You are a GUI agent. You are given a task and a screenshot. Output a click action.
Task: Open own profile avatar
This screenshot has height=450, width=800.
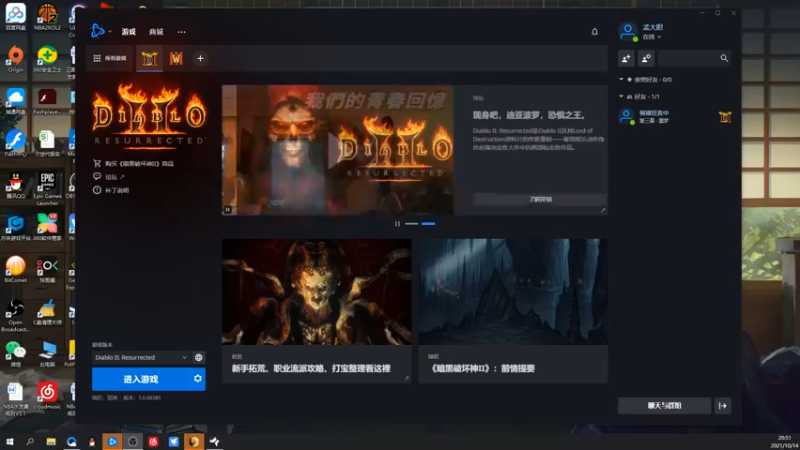[x=628, y=32]
